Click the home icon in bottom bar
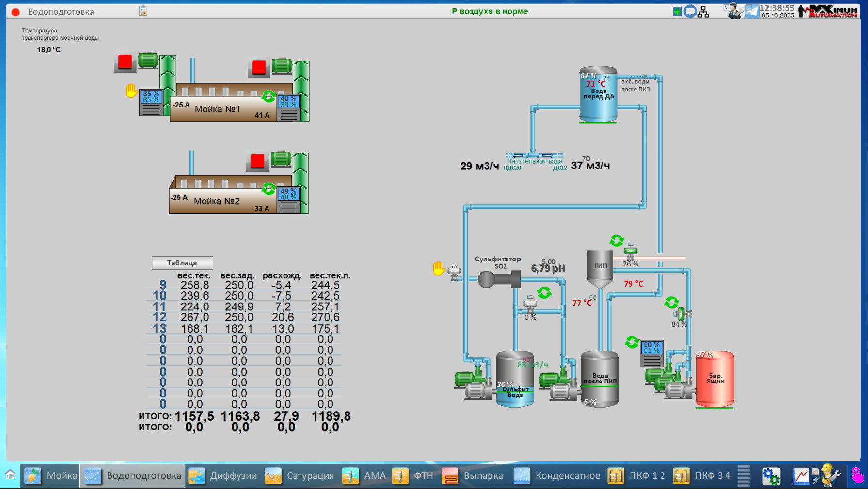This screenshot has height=489, width=868. point(10,475)
